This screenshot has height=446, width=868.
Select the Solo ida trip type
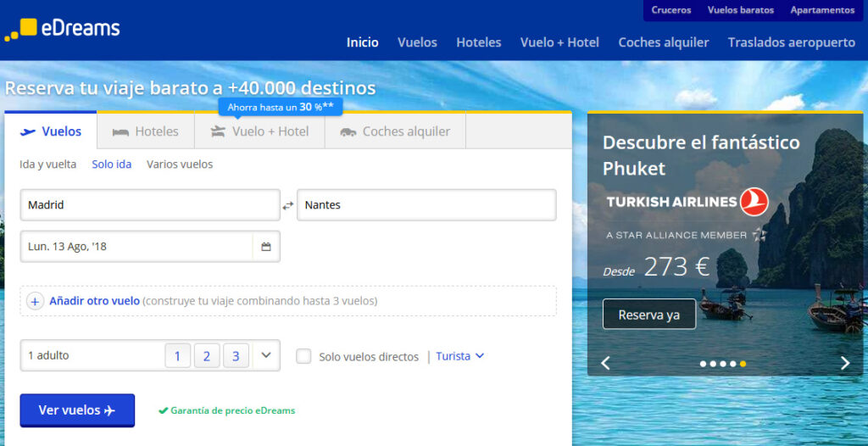(112, 164)
